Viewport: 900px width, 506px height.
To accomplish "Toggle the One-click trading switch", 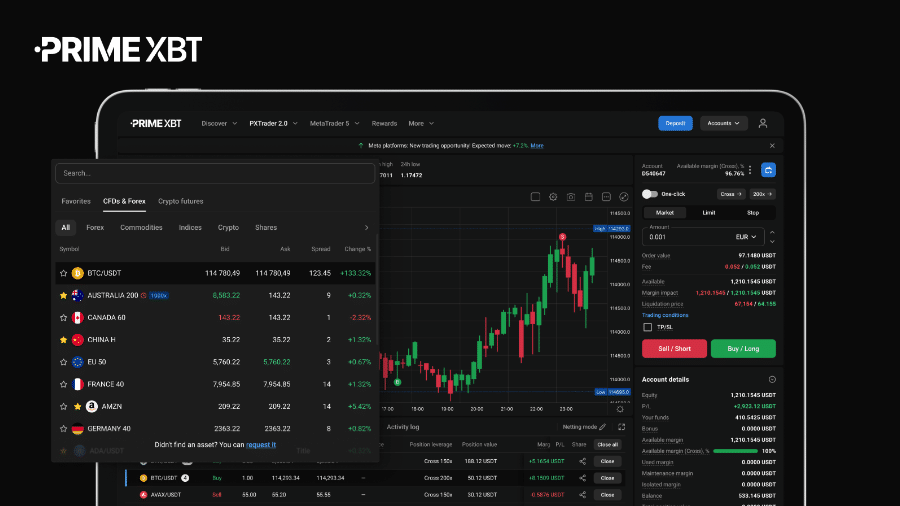I will [650, 194].
